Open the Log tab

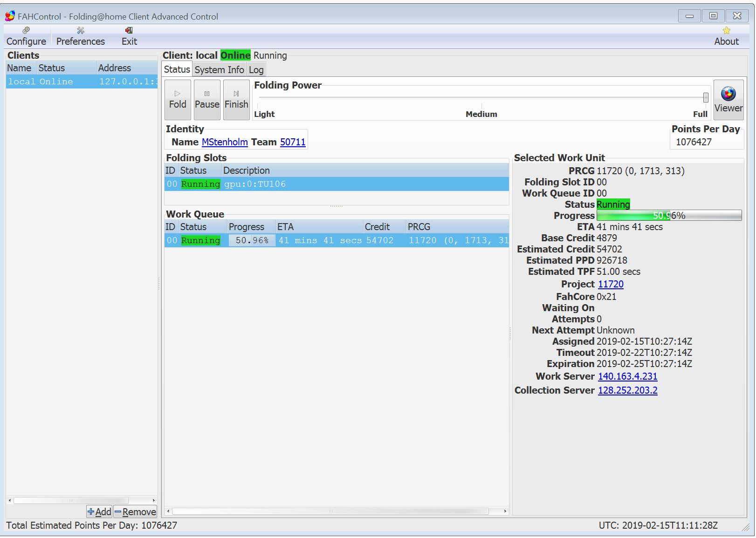tap(256, 70)
